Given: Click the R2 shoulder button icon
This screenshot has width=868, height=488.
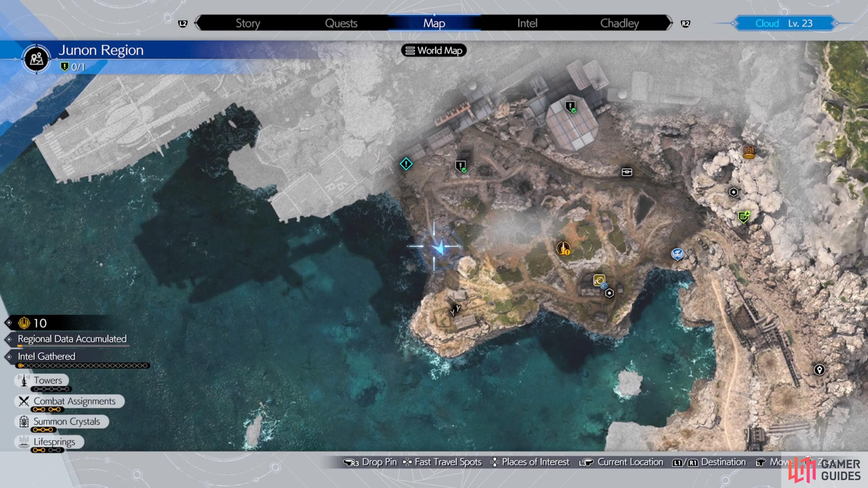Looking at the screenshot, I should (685, 23).
